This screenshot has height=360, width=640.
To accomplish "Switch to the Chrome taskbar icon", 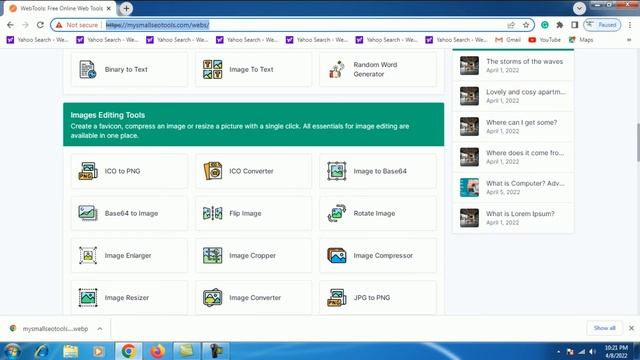I will coord(128,351).
